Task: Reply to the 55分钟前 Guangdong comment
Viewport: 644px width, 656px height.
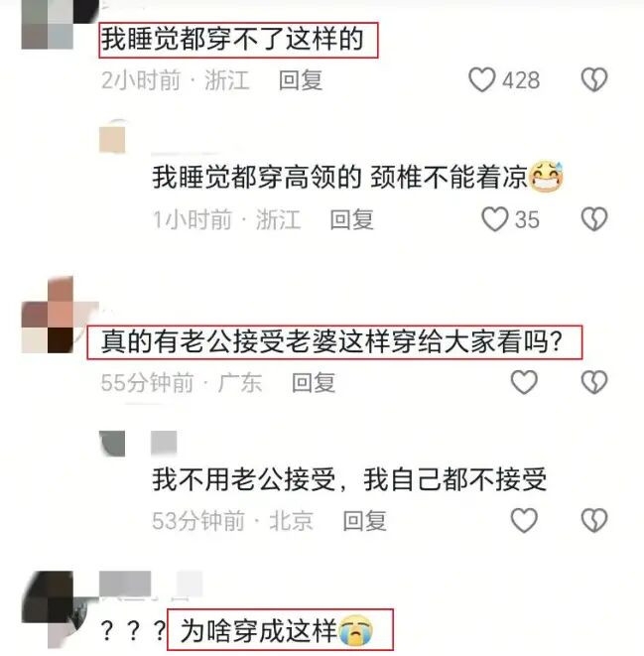Action: coord(314,382)
